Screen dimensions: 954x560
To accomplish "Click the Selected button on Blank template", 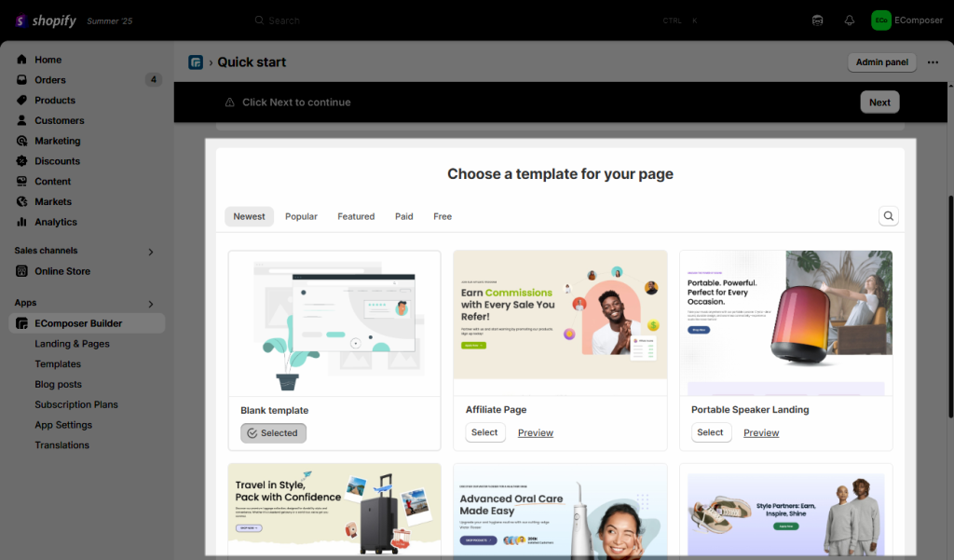I will 273,432.
